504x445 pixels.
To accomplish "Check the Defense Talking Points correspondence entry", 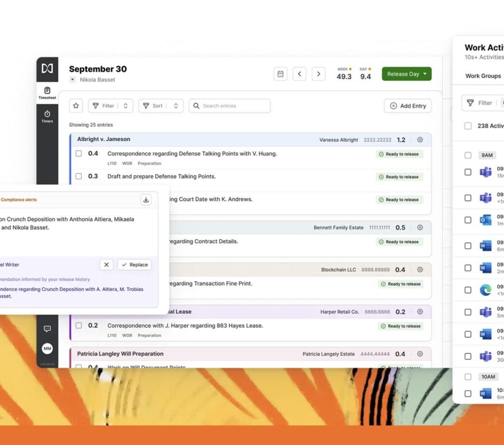I will [x=78, y=154].
